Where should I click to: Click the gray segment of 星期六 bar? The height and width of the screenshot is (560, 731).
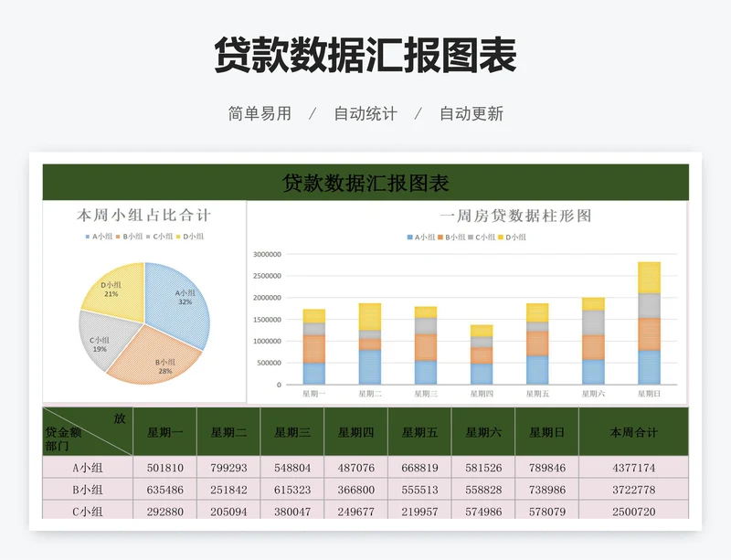tap(593, 322)
